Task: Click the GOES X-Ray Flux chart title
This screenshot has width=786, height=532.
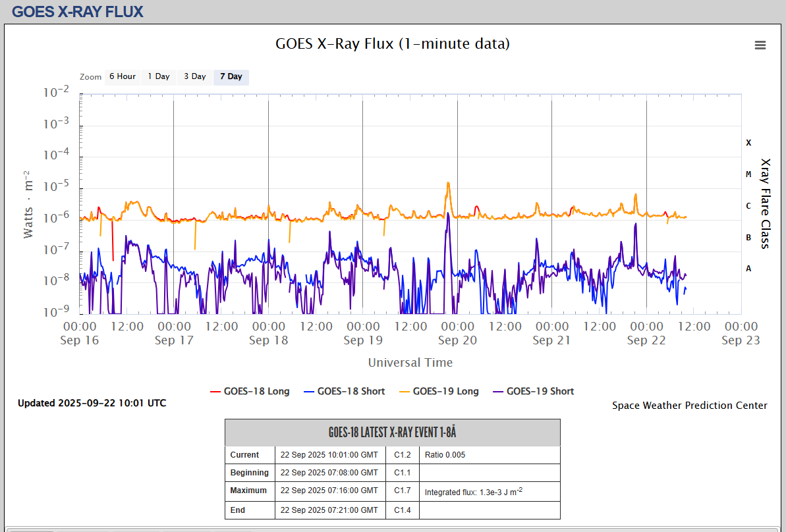Action: click(x=392, y=44)
